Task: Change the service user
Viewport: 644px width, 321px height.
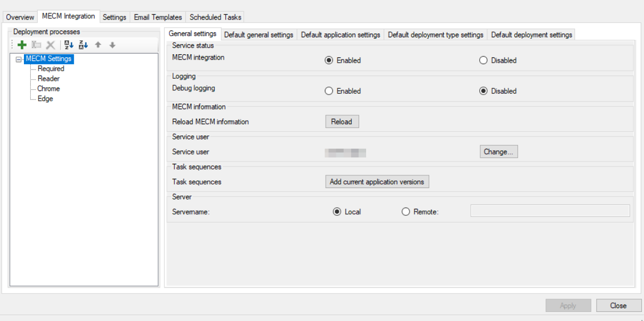Action: pyautogui.click(x=498, y=151)
